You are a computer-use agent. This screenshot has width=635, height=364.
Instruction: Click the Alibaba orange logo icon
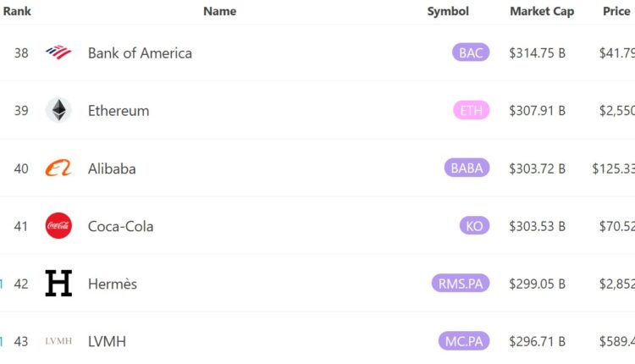(x=58, y=168)
